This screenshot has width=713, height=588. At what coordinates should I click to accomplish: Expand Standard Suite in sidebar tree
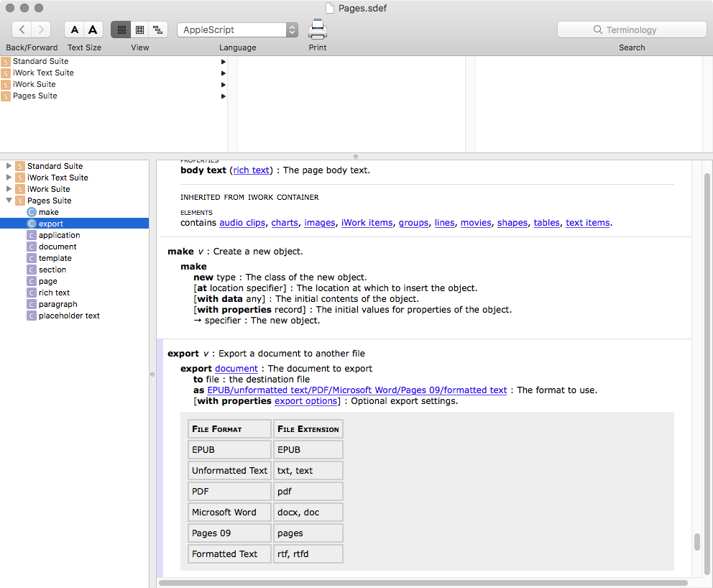point(9,166)
